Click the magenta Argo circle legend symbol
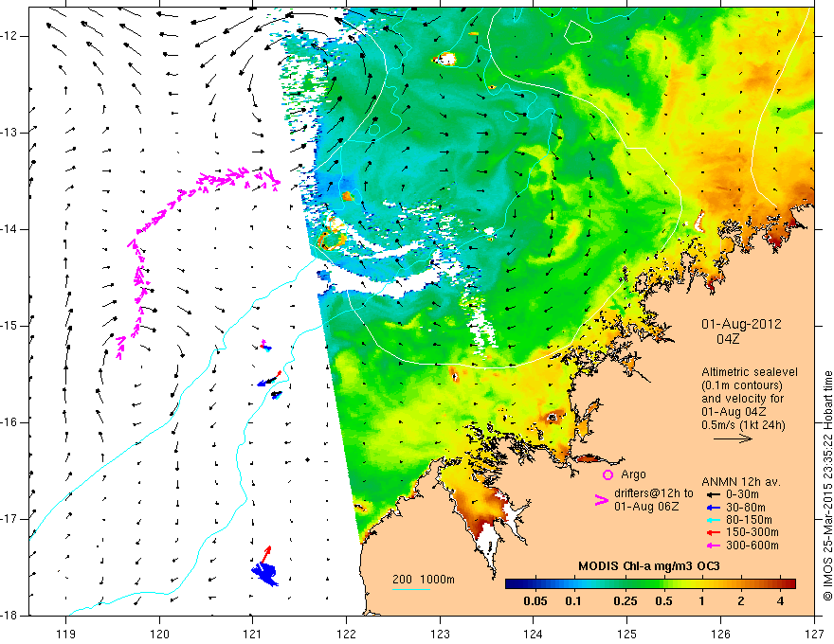 607,474
